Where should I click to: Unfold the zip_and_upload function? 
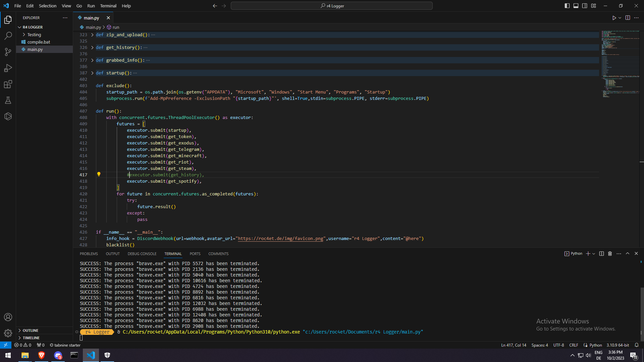92,35
